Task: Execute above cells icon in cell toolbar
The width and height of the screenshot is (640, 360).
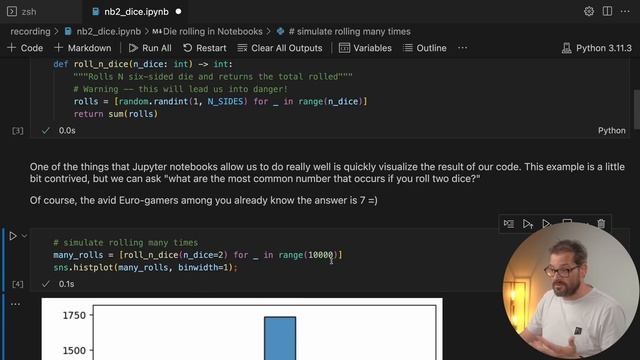Action: click(x=528, y=224)
